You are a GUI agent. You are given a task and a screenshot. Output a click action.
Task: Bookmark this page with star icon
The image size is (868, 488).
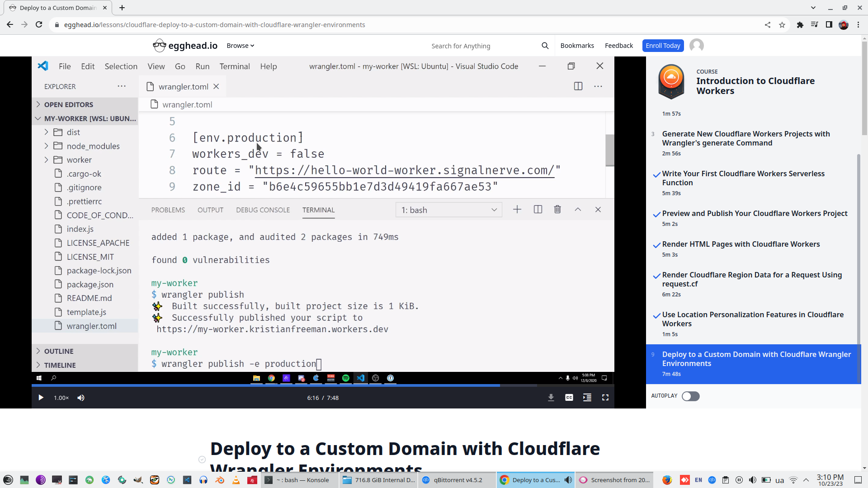tap(782, 25)
